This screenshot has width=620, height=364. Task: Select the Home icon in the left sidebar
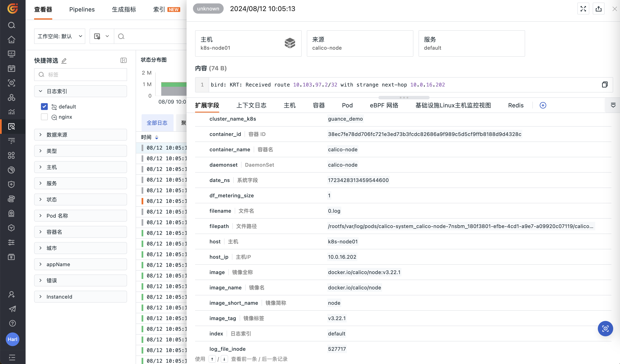coord(12,40)
